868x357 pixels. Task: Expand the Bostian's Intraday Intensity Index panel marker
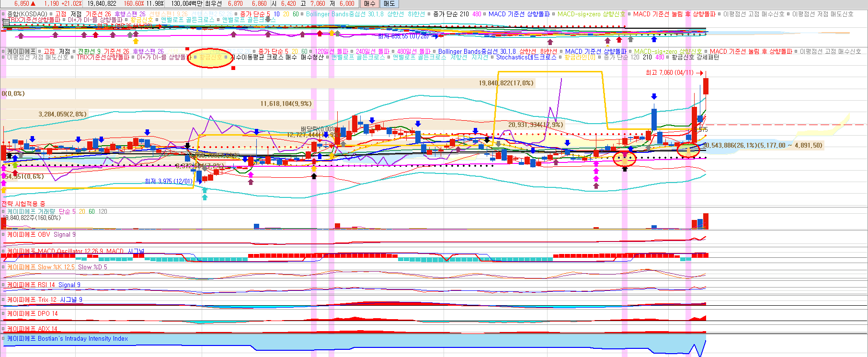(3, 339)
